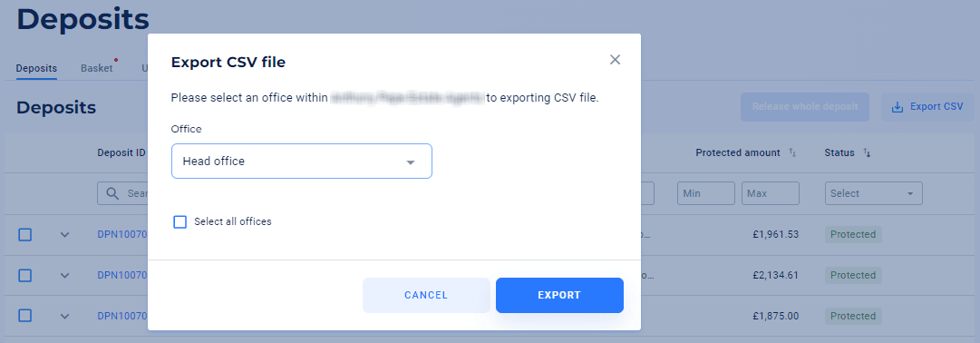Expand the third deposit row chevron
Image resolution: width=980 pixels, height=343 pixels.
tap(64, 316)
